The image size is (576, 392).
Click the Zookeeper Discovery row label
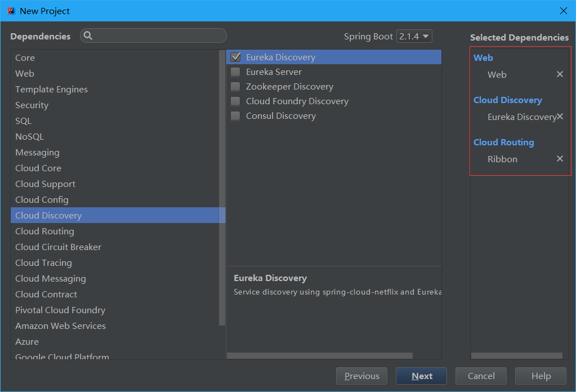click(x=289, y=87)
